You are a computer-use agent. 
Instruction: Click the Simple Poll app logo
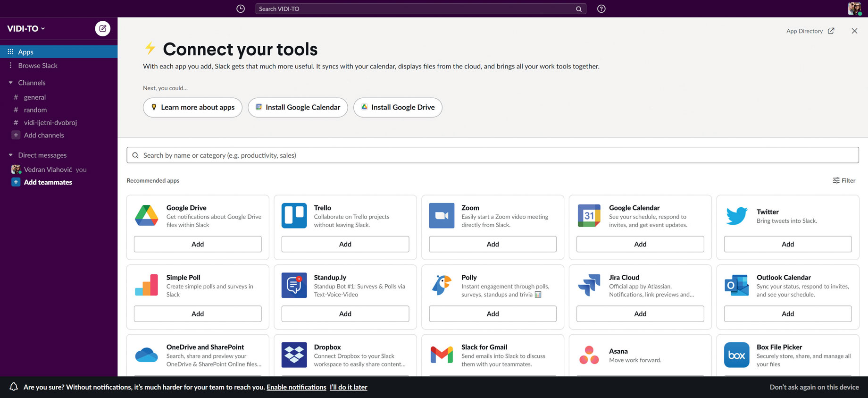click(147, 285)
